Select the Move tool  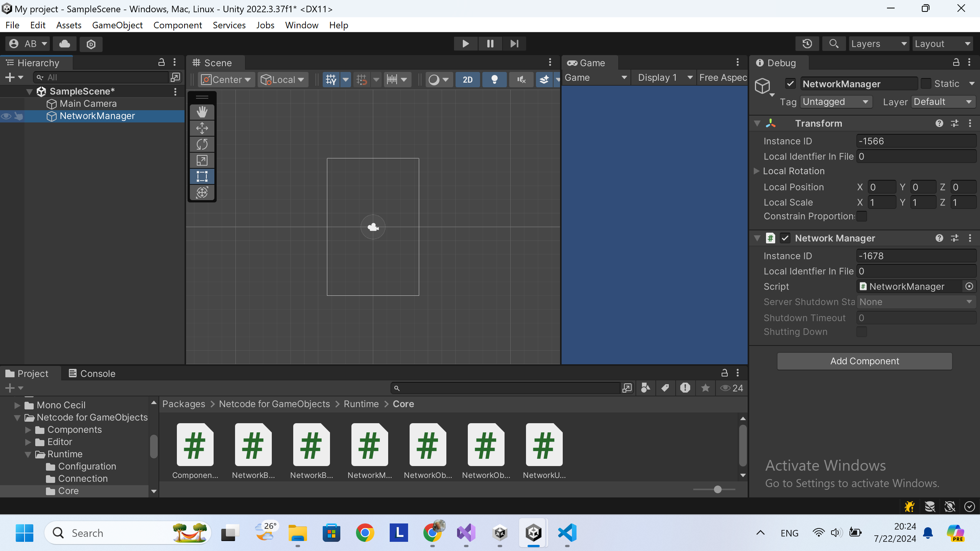[x=202, y=128]
